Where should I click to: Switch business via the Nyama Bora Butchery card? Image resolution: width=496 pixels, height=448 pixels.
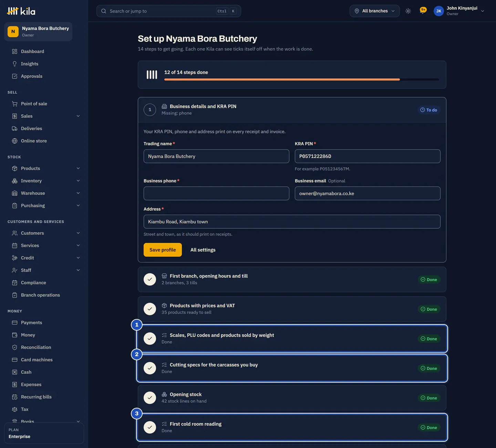click(x=38, y=32)
